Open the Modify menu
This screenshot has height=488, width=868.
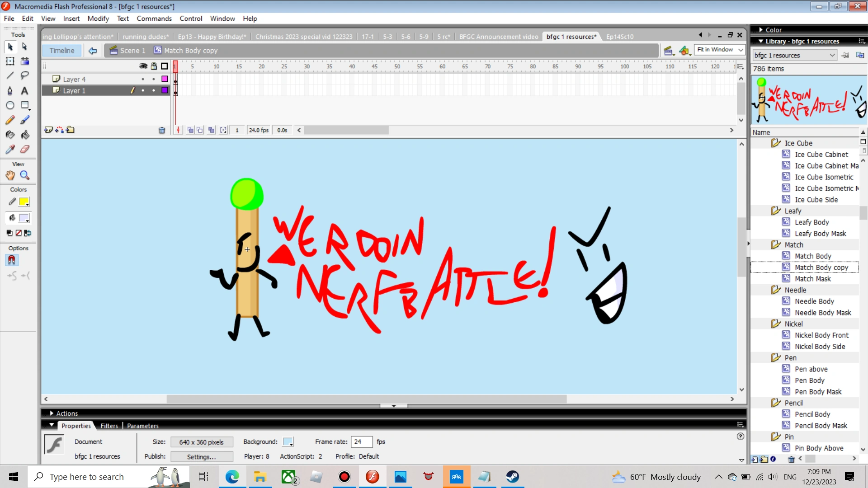click(98, 19)
